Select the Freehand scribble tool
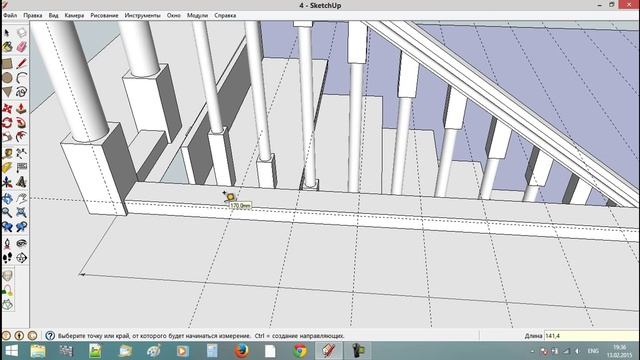 22,92
